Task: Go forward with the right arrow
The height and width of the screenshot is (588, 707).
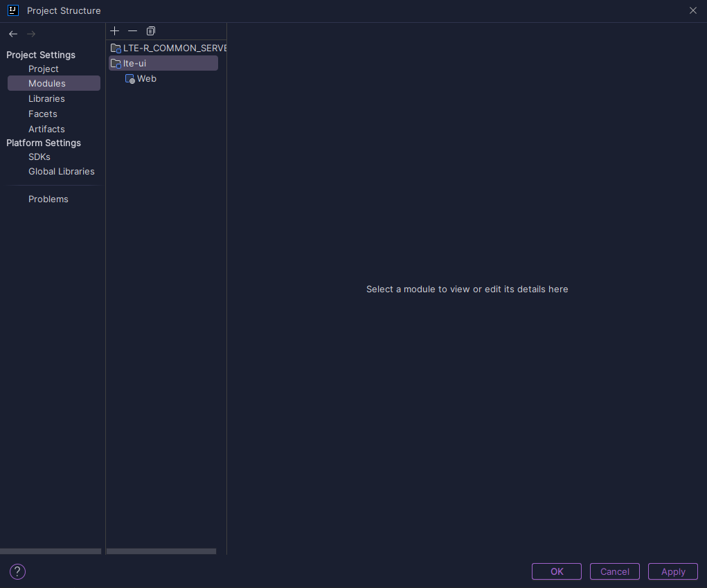Action: 31,34
